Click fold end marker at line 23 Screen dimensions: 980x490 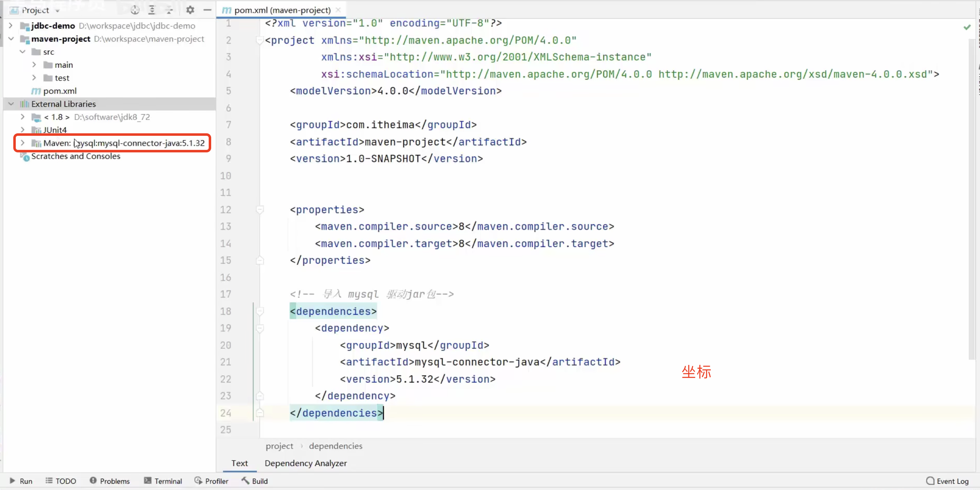point(260,396)
